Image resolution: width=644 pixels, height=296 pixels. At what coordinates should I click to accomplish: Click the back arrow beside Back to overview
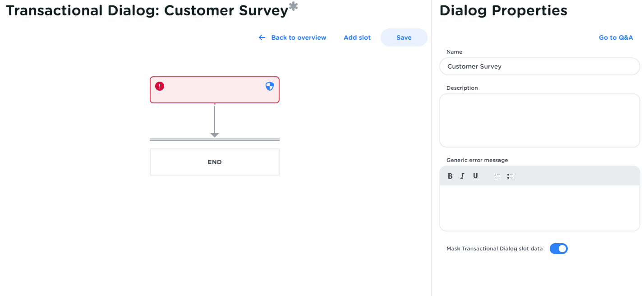[x=262, y=37]
